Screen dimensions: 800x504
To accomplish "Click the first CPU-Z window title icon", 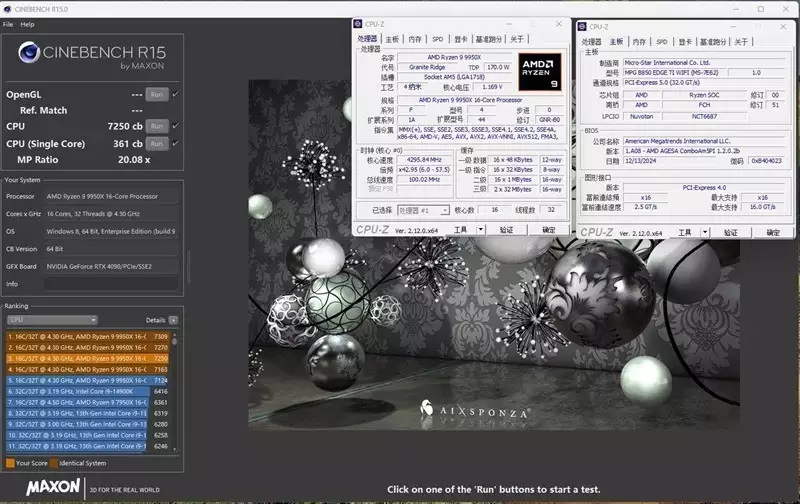I will point(358,24).
